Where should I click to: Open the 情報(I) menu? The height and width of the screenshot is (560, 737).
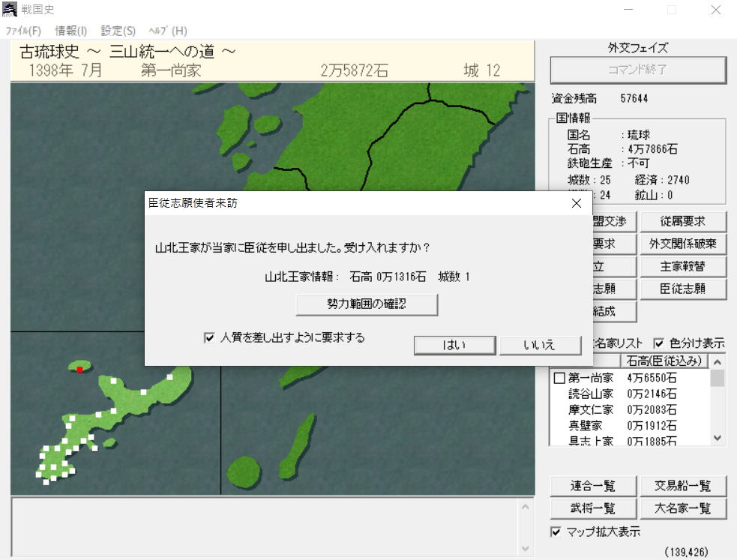tap(71, 31)
